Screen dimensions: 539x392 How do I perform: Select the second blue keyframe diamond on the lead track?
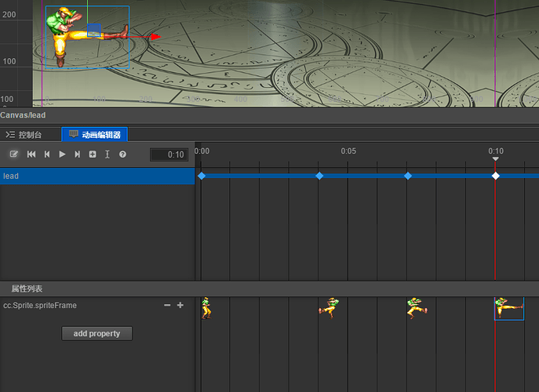[x=319, y=176]
